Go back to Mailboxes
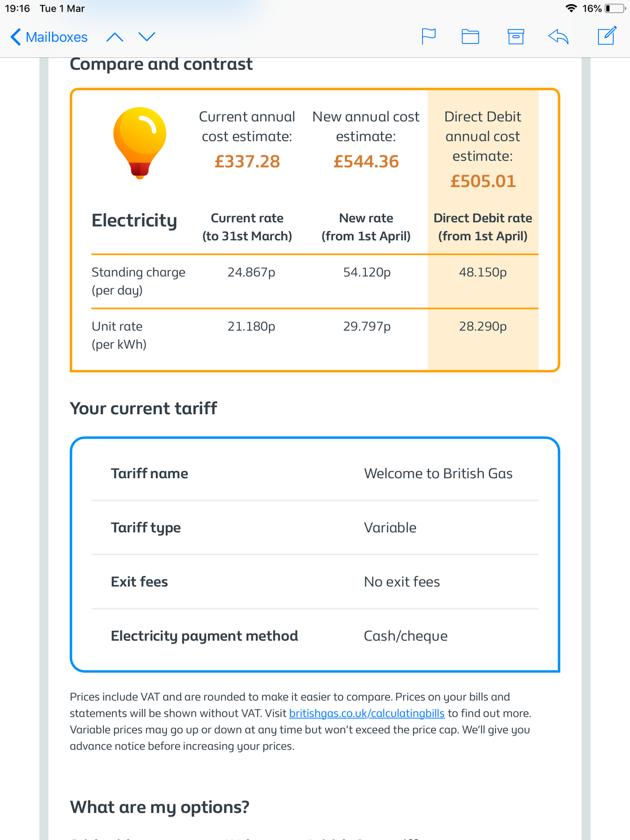Viewport: 630px width, 840px height. click(x=49, y=37)
